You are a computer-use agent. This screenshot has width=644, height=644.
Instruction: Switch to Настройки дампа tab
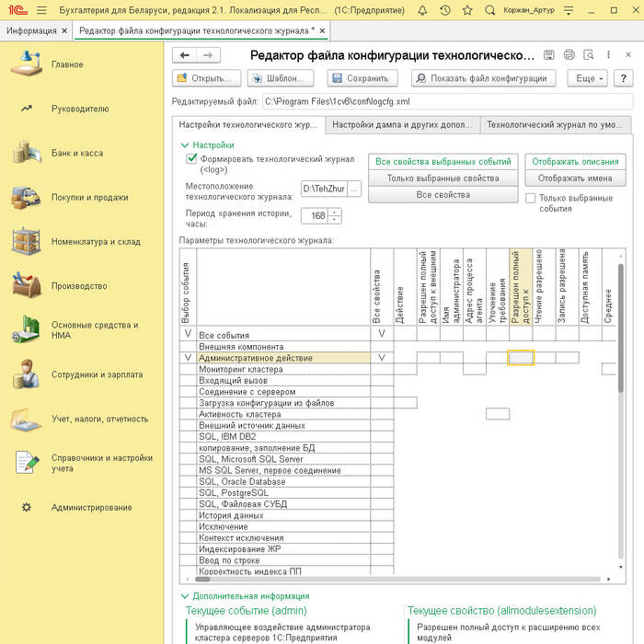(x=402, y=123)
